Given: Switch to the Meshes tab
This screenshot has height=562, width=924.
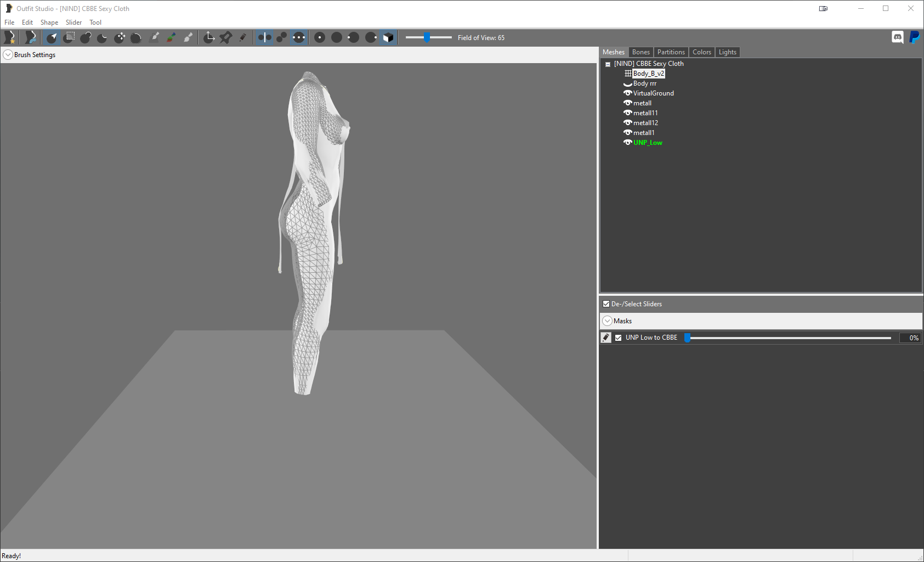Looking at the screenshot, I should (x=614, y=52).
